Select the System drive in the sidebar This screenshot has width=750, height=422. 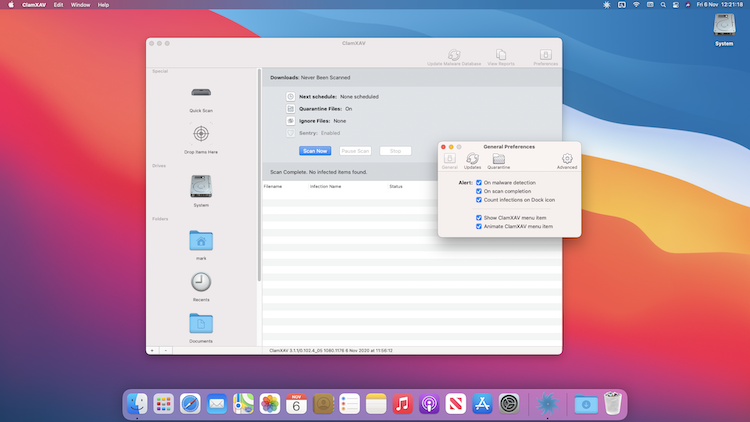(201, 186)
